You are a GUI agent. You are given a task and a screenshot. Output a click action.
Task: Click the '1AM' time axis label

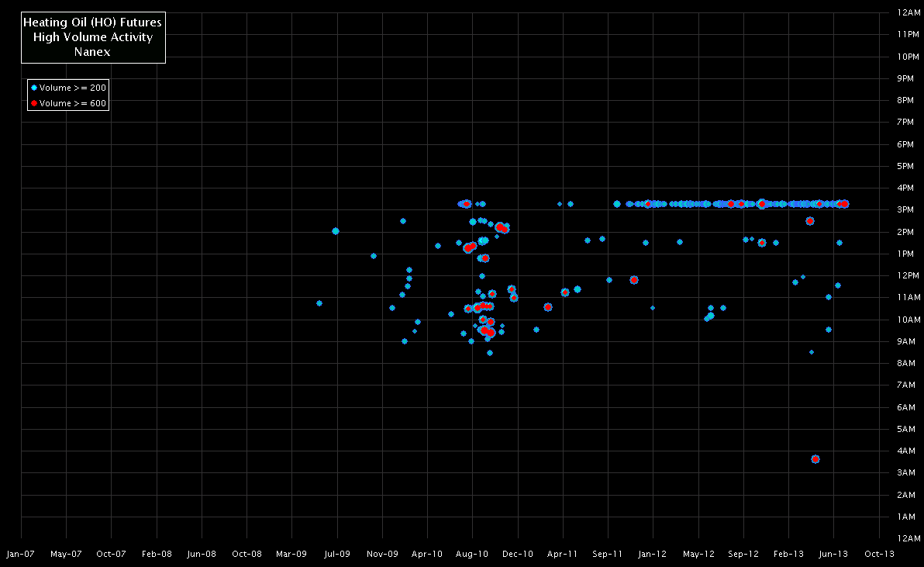[x=905, y=517]
